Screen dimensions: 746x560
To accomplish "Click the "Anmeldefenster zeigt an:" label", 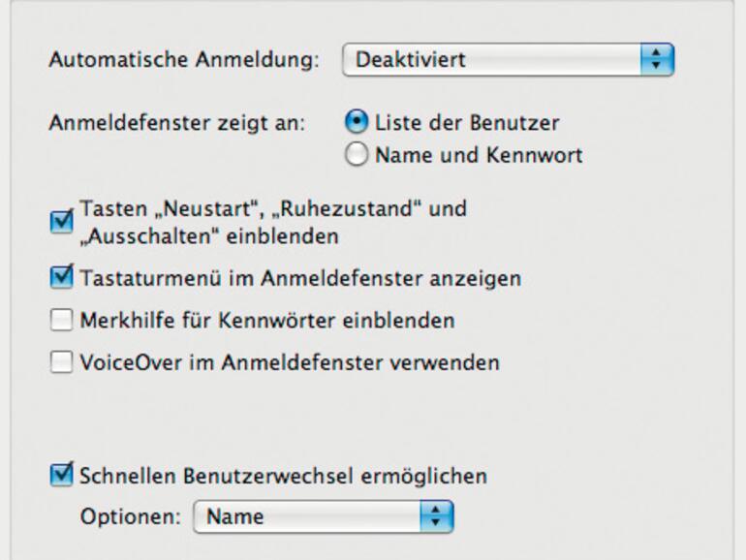I will pos(177,123).
